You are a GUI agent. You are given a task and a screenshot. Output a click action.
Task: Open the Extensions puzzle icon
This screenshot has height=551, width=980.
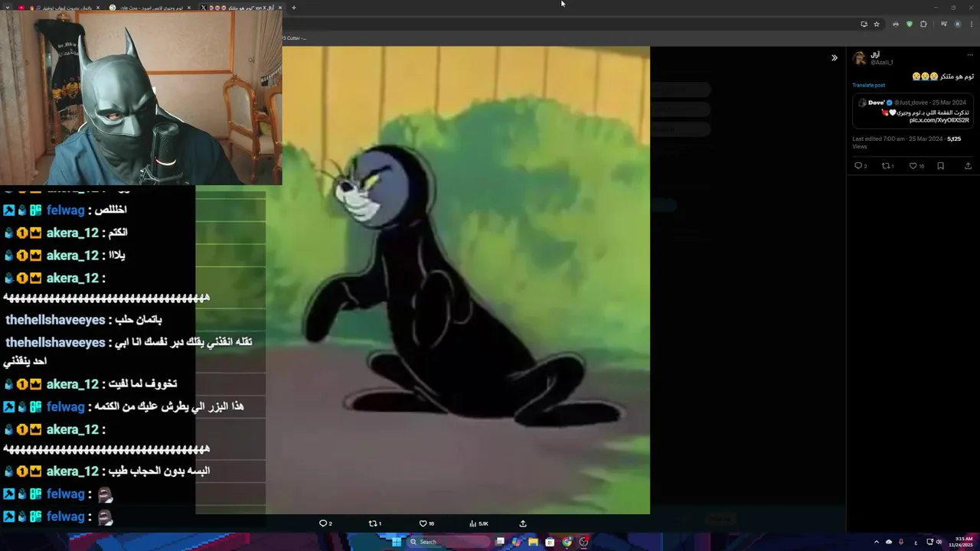[923, 24]
